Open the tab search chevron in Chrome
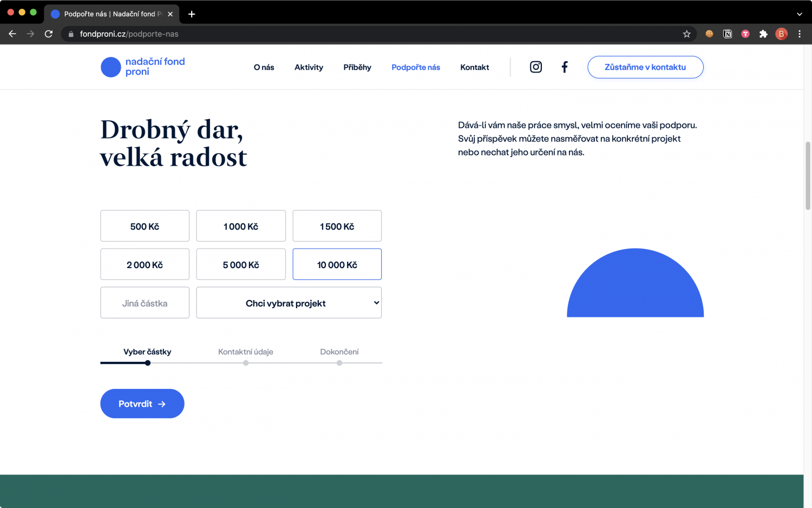 click(x=799, y=14)
